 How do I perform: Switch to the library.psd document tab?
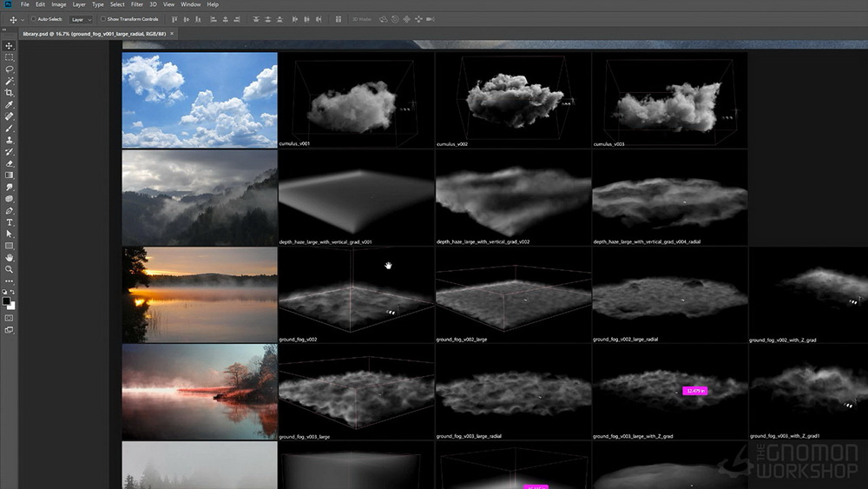94,34
